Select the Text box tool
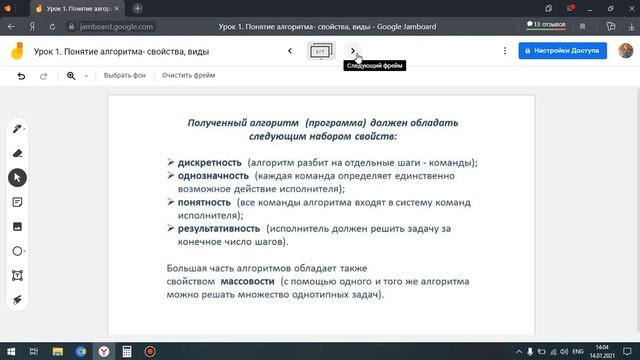640x360 pixels. [x=17, y=276]
